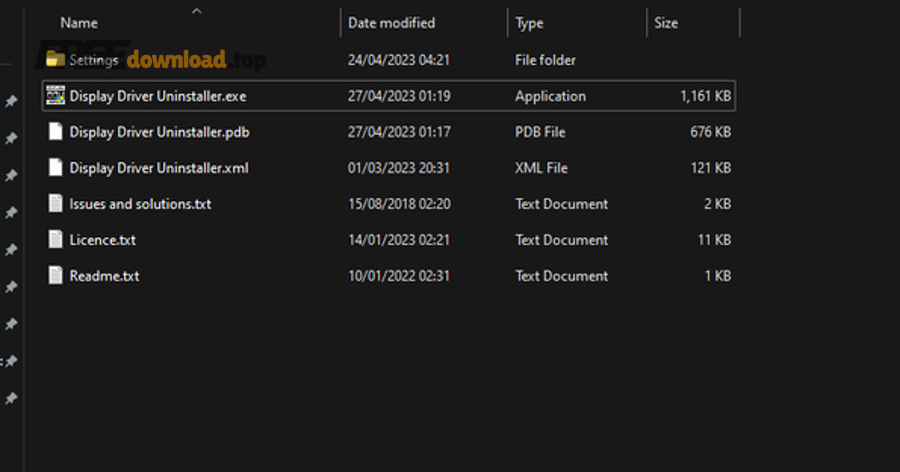This screenshot has height=472, width=900.
Task: Click the XML File type cell
Action: (541, 168)
